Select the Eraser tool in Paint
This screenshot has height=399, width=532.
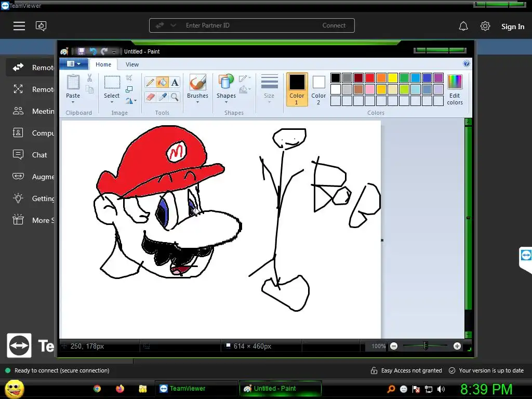tap(150, 97)
